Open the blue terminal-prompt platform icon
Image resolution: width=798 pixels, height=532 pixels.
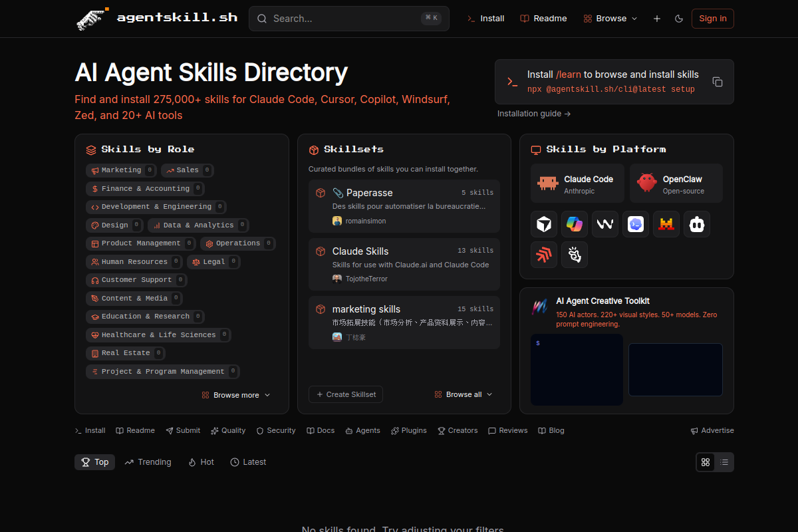click(636, 224)
